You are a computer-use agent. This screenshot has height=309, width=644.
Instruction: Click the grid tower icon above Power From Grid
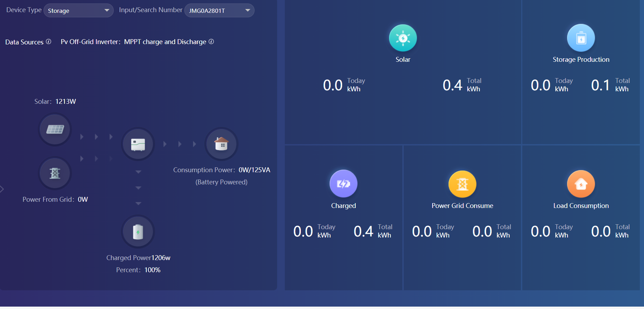[x=55, y=173]
